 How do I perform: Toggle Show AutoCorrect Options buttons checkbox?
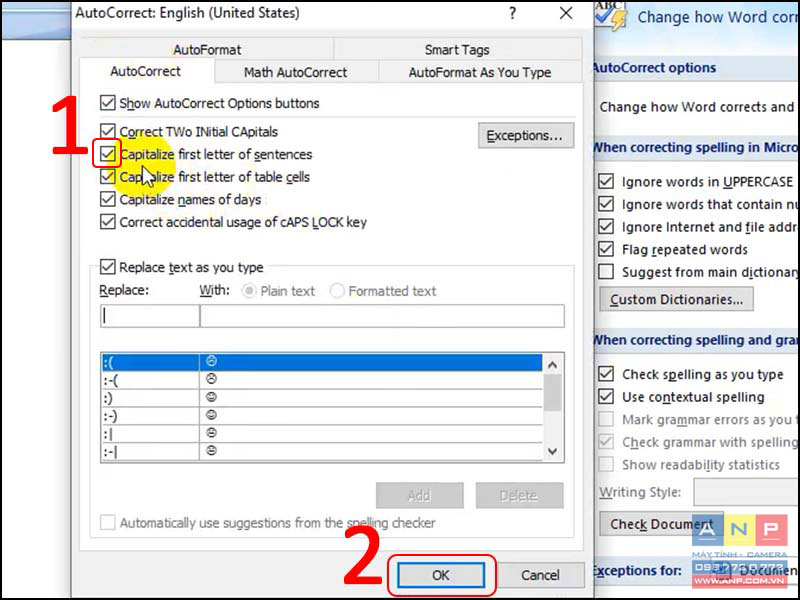(x=108, y=103)
